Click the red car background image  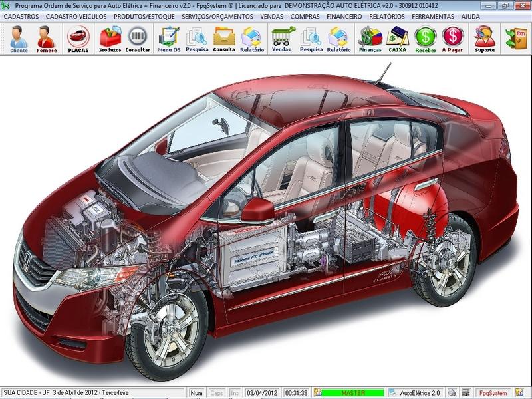point(265,221)
